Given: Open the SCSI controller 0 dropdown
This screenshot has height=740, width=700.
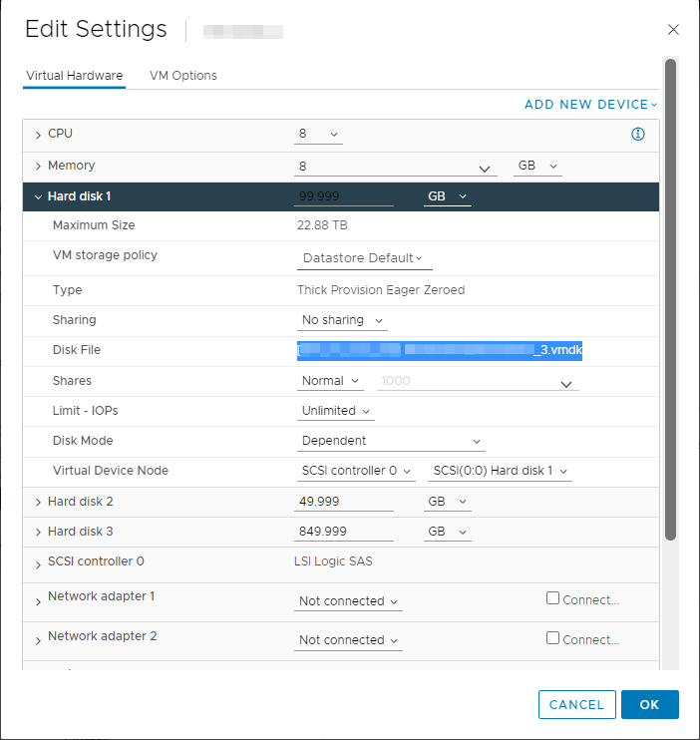Looking at the screenshot, I should tap(357, 471).
